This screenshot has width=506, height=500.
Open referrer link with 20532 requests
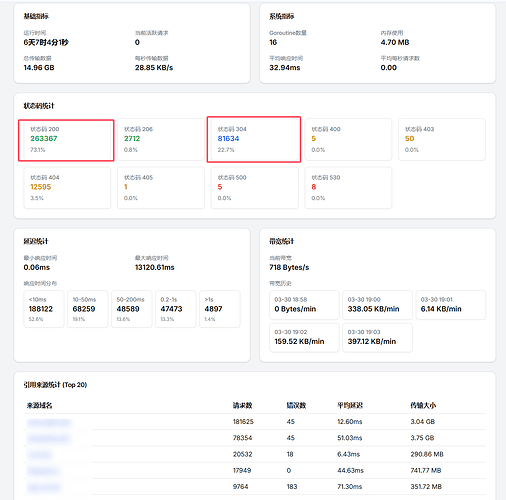40,455
